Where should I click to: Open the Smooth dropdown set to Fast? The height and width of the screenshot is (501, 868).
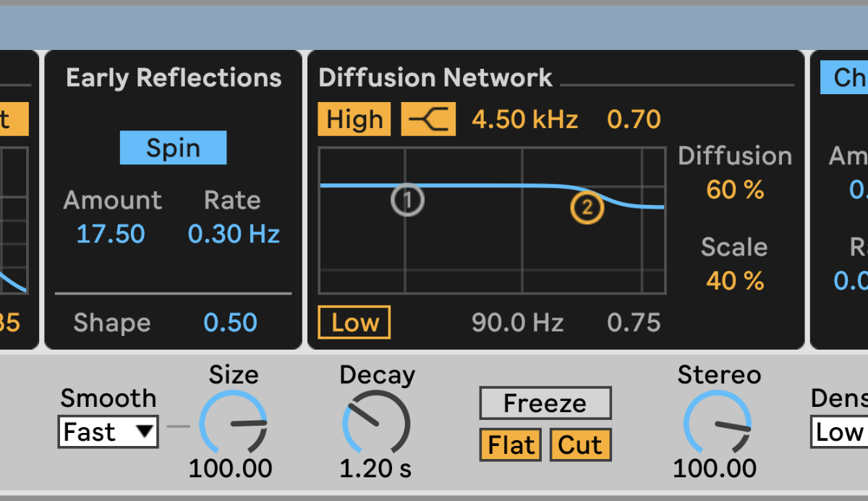click(x=109, y=432)
